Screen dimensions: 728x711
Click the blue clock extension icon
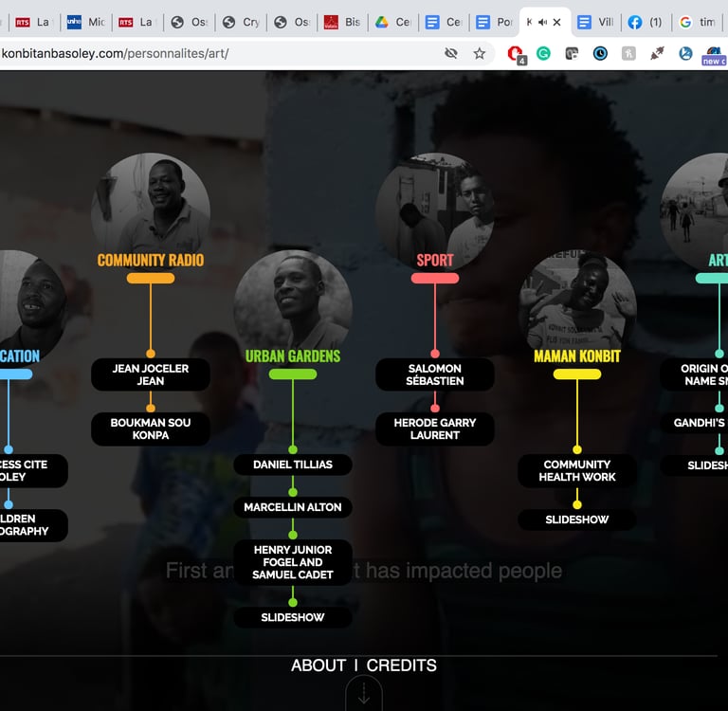coord(600,54)
